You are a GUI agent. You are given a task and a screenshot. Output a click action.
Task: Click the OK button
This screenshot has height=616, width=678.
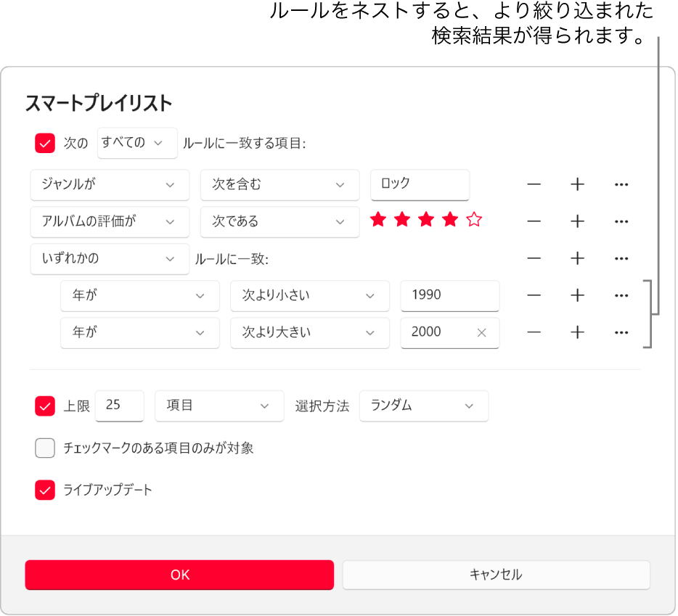[179, 574]
